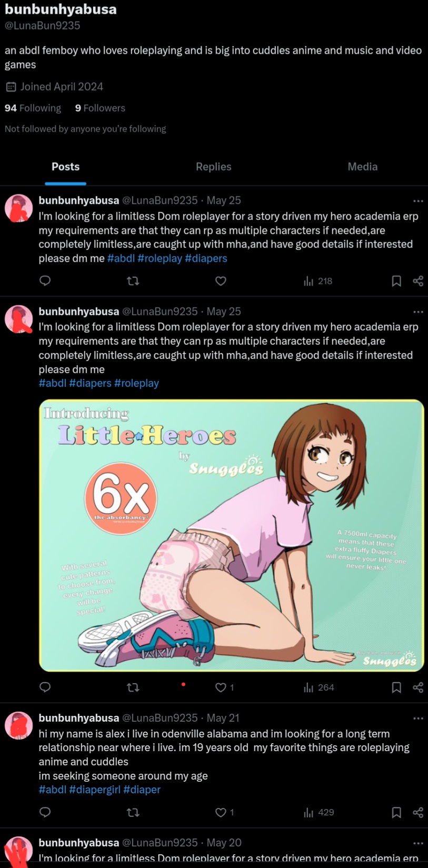Reply to the May 21 post
Viewport: 428px width, 868px height.
[45, 812]
